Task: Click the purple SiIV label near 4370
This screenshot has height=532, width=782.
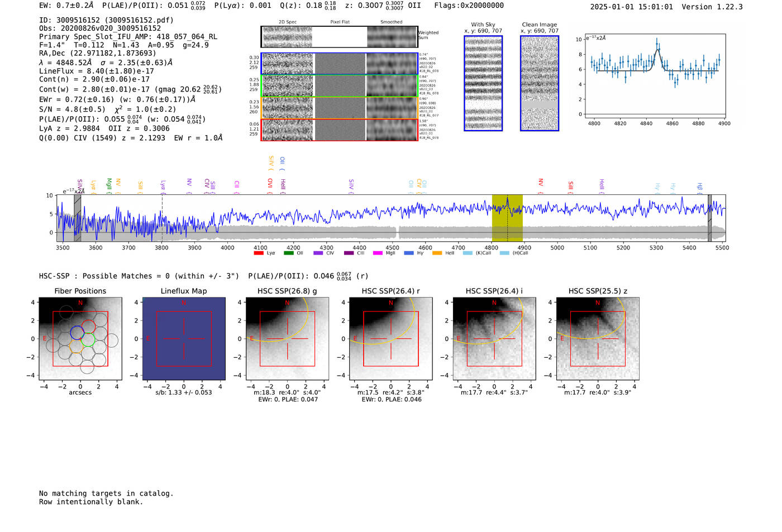Action: click(351, 186)
